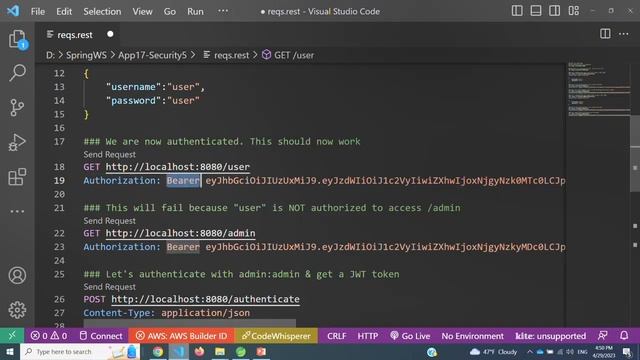Open weather 47°F Cloudy widget
640x360 pixels.
pos(494,352)
